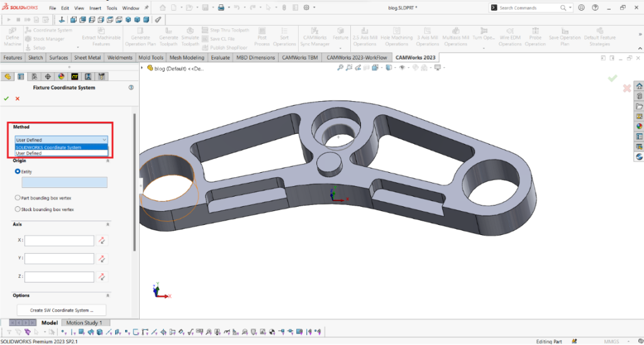Click the Z axis direction reverse icon
This screenshot has height=345, width=644.
click(x=102, y=277)
